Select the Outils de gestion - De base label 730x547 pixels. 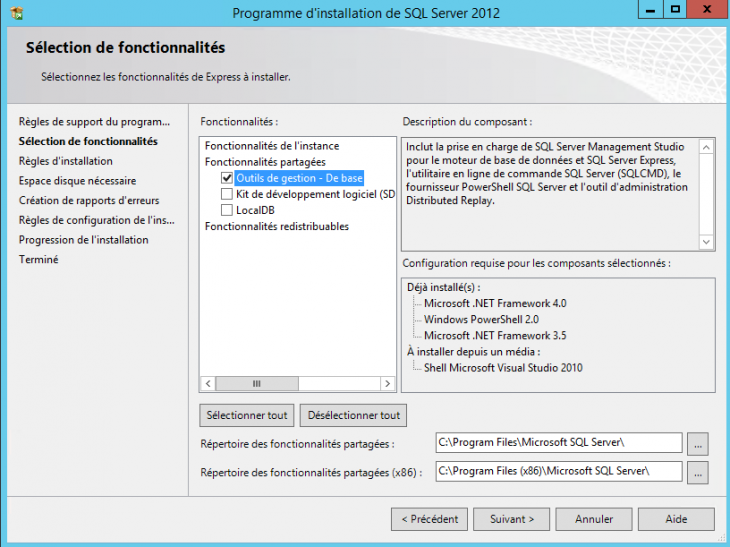pyautogui.click(x=299, y=178)
